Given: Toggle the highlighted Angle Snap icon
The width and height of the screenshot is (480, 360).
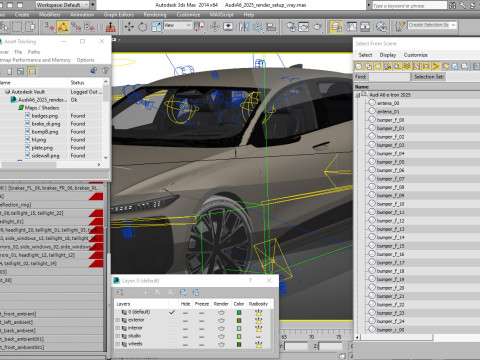Looking at the screenshot, I should pyautogui.click(x=63, y=27).
